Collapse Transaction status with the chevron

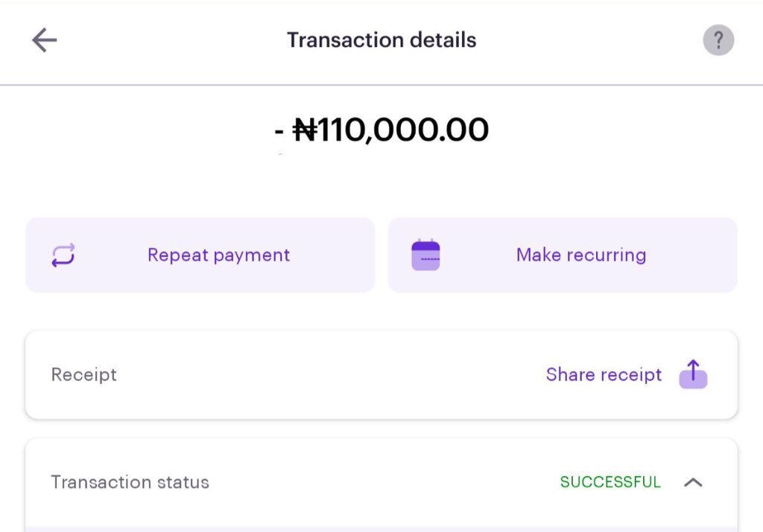click(693, 482)
